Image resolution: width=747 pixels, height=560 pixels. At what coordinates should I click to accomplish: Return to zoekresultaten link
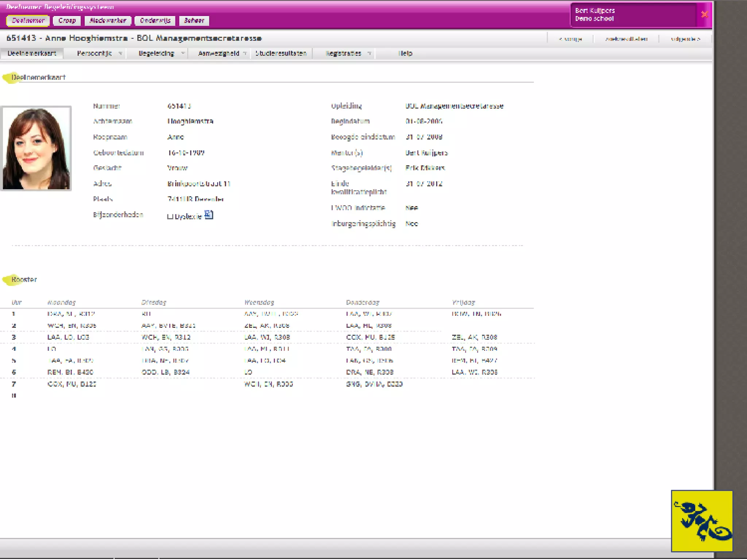(x=626, y=39)
